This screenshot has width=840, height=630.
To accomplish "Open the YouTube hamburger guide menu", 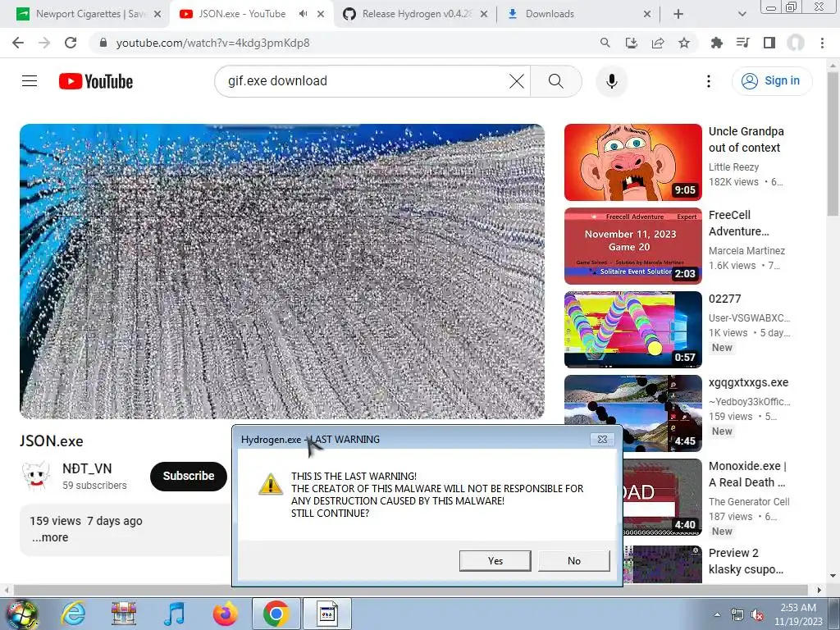I will pos(30,81).
